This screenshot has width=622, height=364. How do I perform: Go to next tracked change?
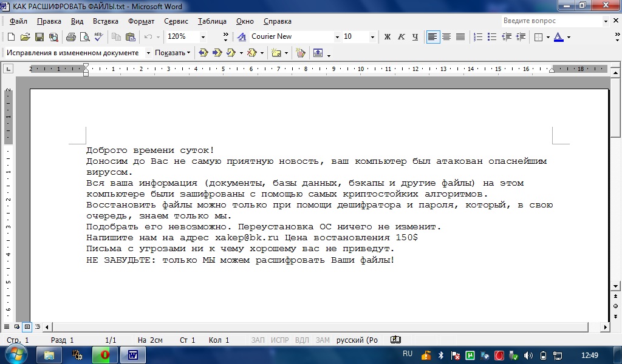[x=217, y=53]
